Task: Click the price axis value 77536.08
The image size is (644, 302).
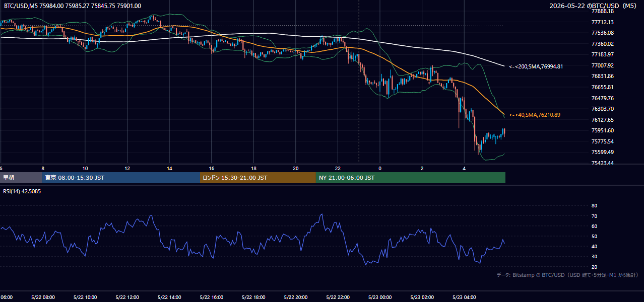Action: click(x=603, y=33)
